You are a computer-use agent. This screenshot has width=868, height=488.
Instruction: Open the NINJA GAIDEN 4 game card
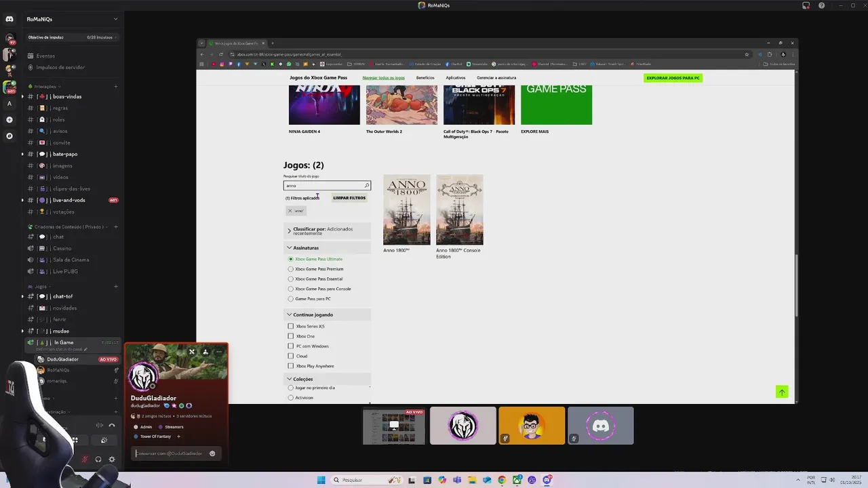(324, 110)
